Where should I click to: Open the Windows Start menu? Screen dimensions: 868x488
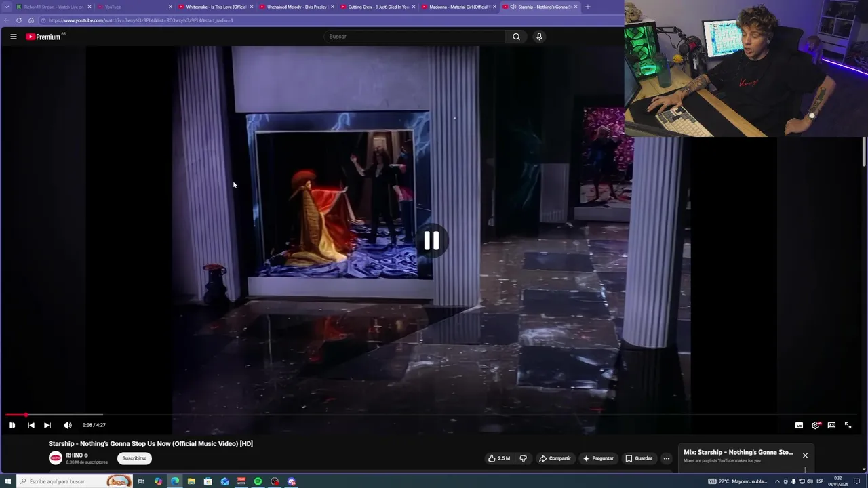pyautogui.click(x=7, y=481)
